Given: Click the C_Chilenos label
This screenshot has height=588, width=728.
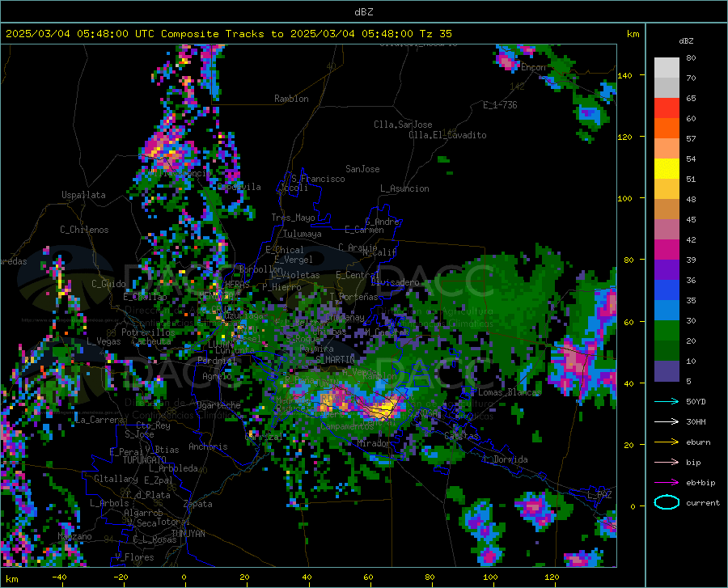Looking at the screenshot, I should tap(84, 230).
